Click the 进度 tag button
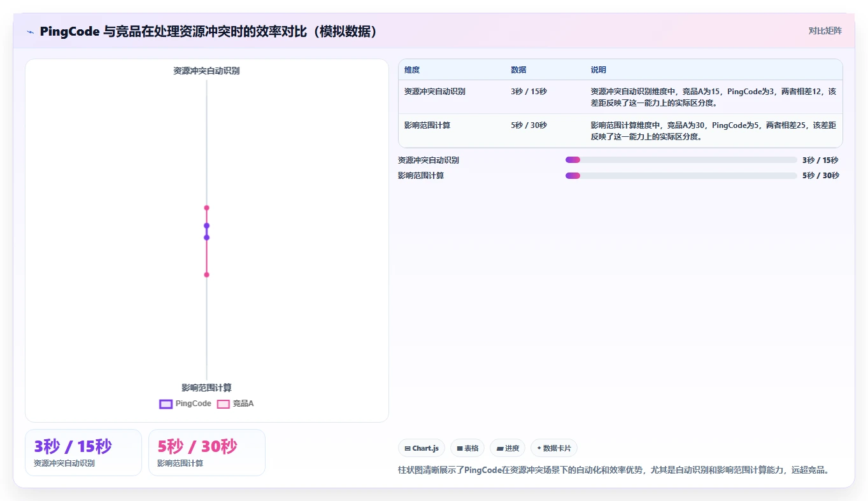 [x=508, y=448]
